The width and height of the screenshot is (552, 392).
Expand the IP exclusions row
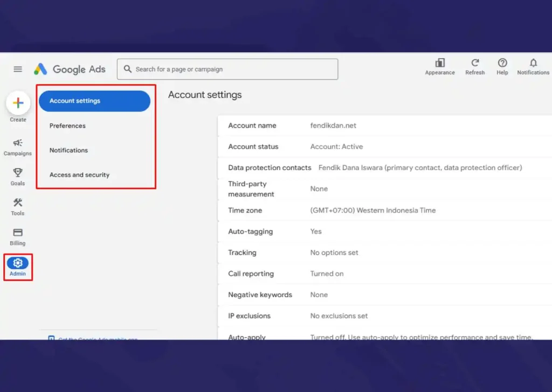click(385, 316)
